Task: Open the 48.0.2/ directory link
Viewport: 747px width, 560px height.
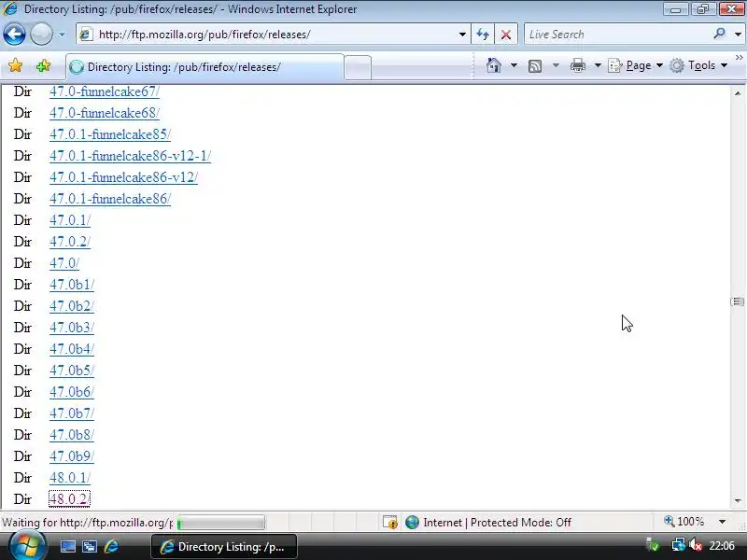Action: tap(69, 498)
